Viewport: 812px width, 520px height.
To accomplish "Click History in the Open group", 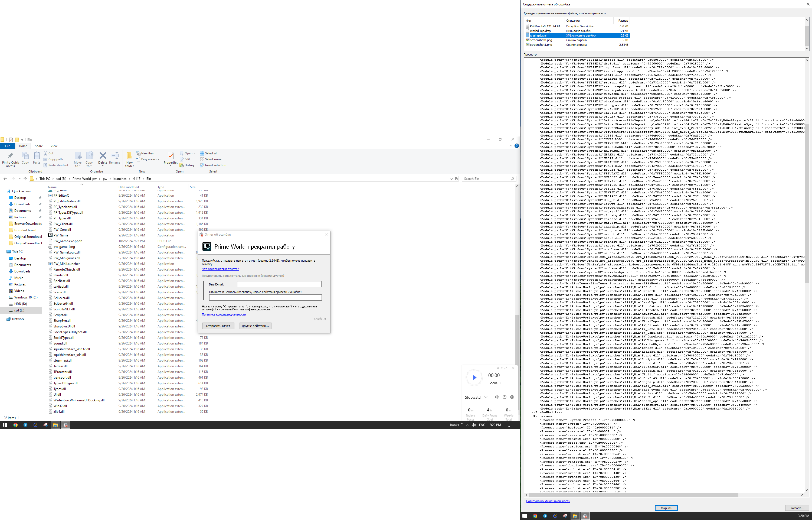I will click(187, 165).
